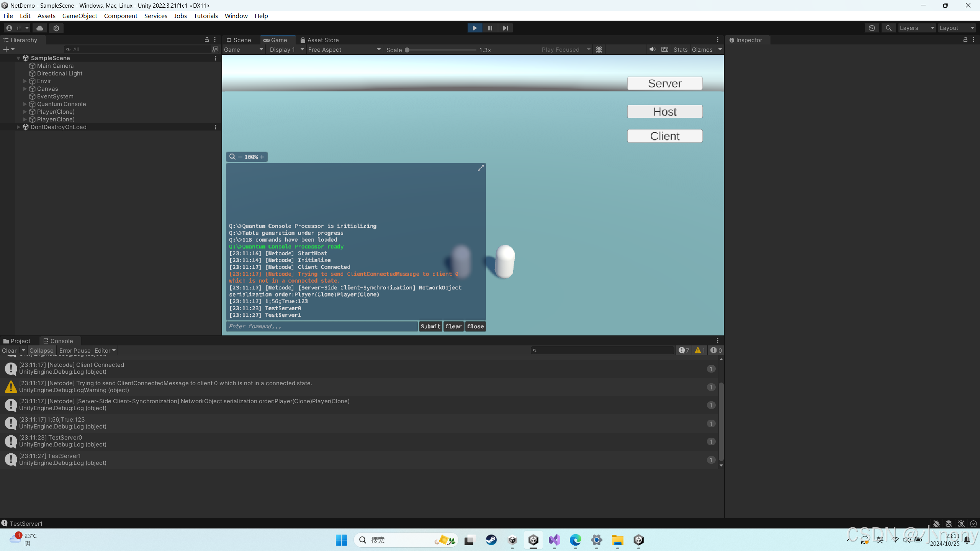The image size is (980, 551).
Task: Open Quantum Console maximize arrow icon
Action: (x=481, y=168)
